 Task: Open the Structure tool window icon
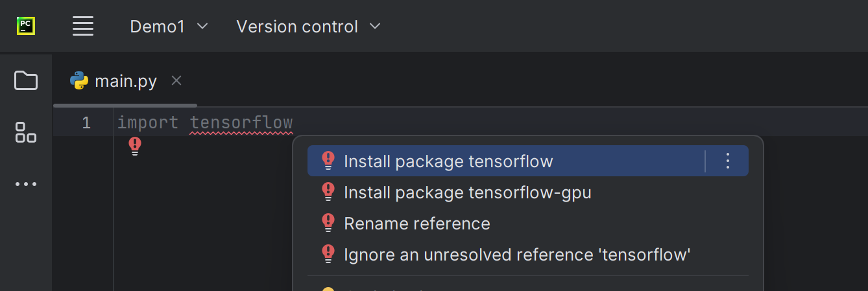coord(26,132)
